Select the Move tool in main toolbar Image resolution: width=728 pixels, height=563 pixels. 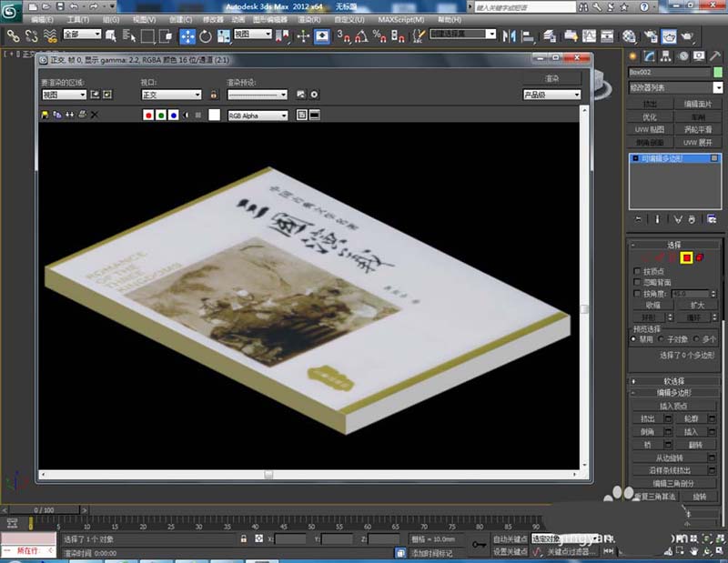click(x=187, y=36)
